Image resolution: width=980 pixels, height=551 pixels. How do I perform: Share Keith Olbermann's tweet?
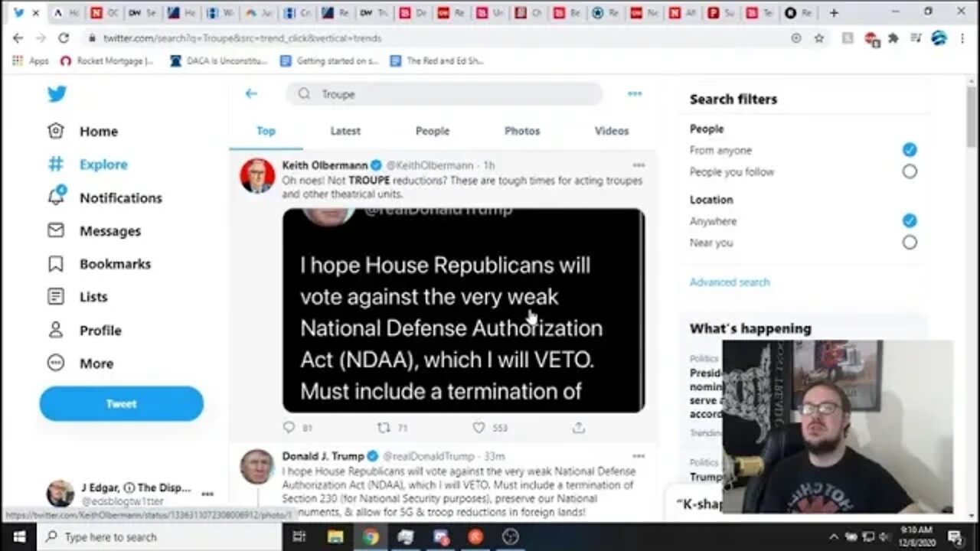579,427
